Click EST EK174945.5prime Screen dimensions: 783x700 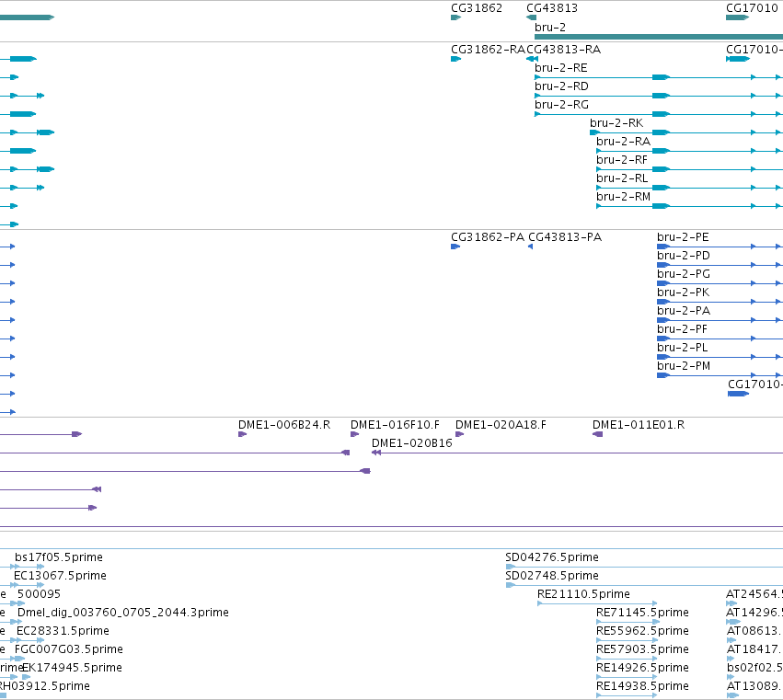(73, 668)
